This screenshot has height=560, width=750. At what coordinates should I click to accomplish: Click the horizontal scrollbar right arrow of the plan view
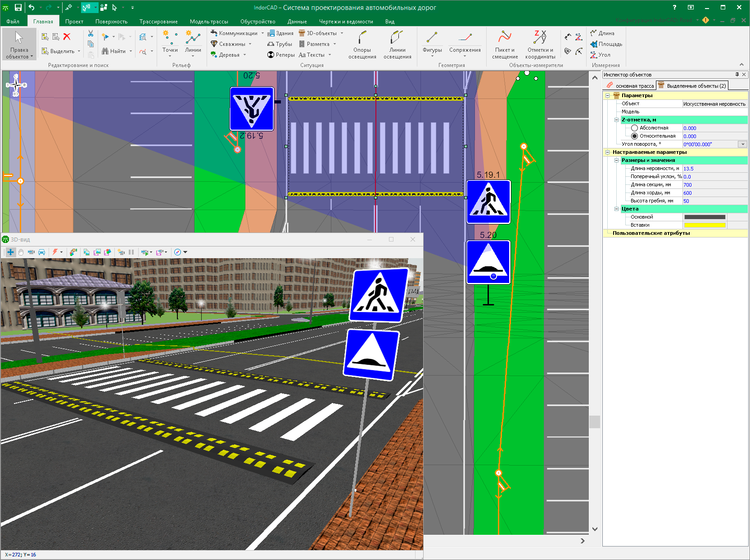click(583, 541)
